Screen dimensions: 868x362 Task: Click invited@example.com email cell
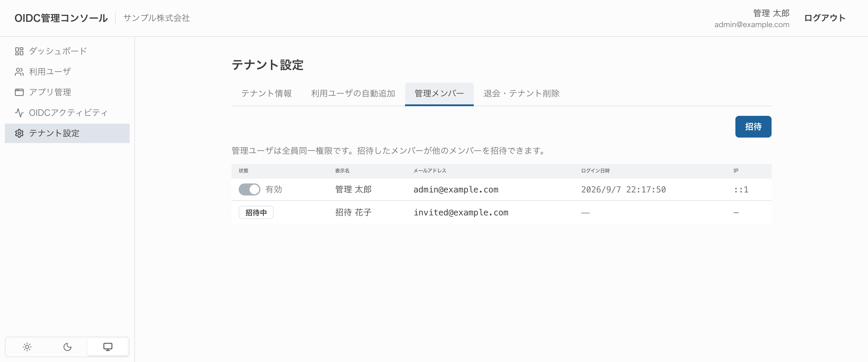tap(461, 213)
